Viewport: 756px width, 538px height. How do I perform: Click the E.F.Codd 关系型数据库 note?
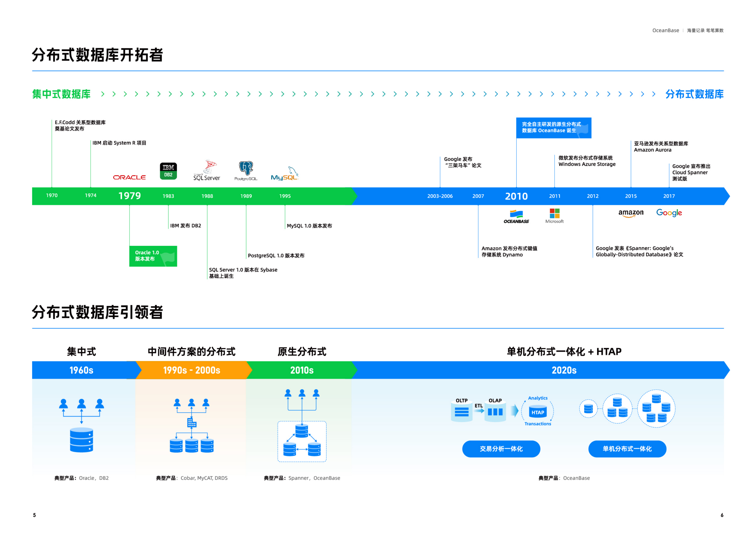[x=80, y=126]
